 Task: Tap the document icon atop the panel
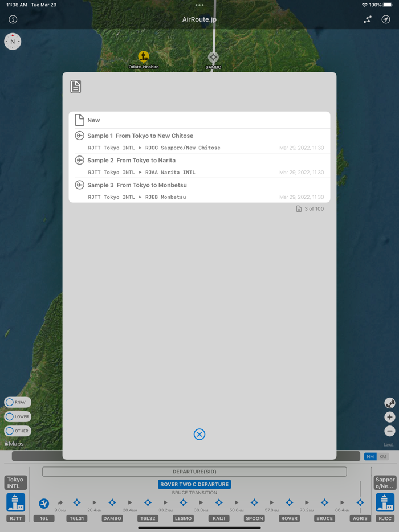[x=75, y=87]
